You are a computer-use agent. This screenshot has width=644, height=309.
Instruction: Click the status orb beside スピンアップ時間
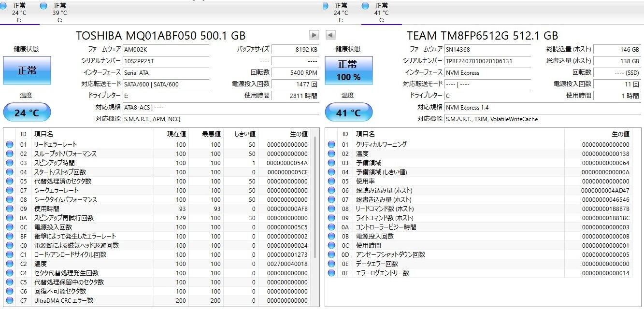pyautogui.click(x=9, y=163)
